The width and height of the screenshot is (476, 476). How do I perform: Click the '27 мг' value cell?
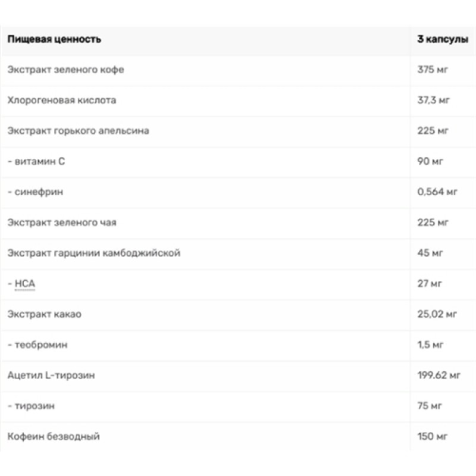[430, 284]
